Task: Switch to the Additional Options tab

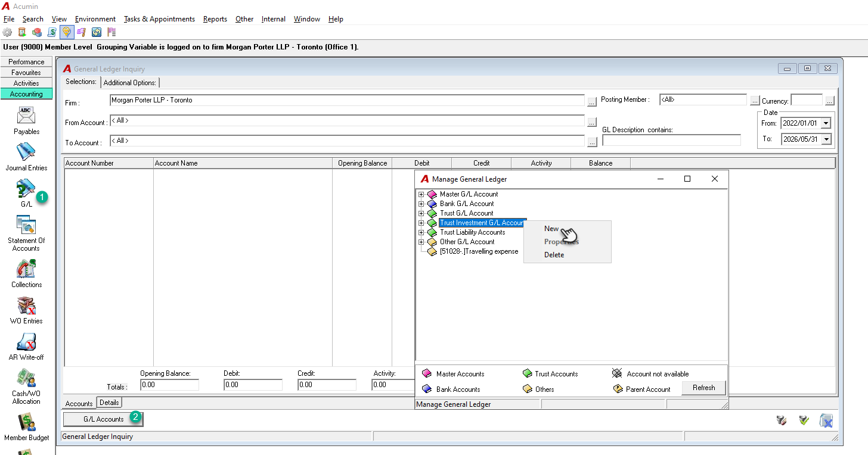Action: [130, 83]
